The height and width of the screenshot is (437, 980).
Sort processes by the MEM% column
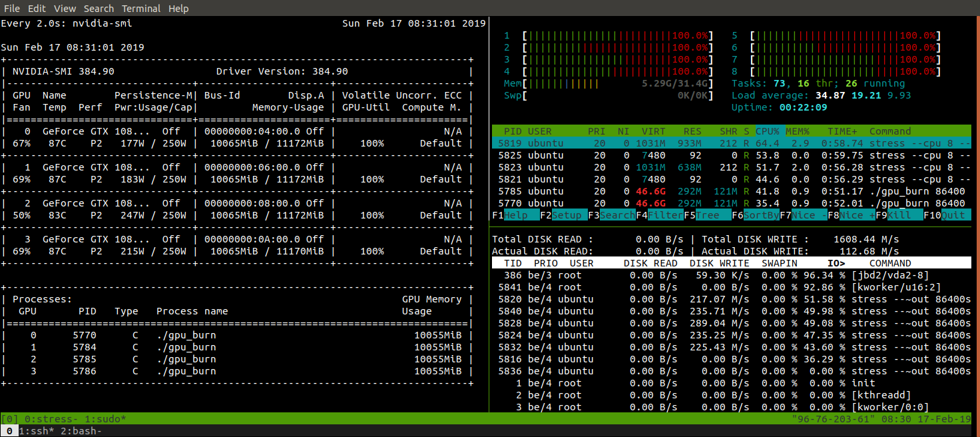coord(797,131)
